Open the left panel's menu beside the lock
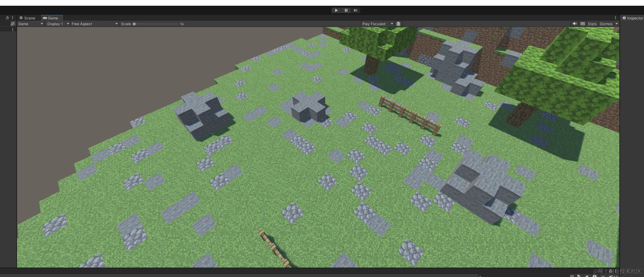644x277 pixels. [x=12, y=18]
